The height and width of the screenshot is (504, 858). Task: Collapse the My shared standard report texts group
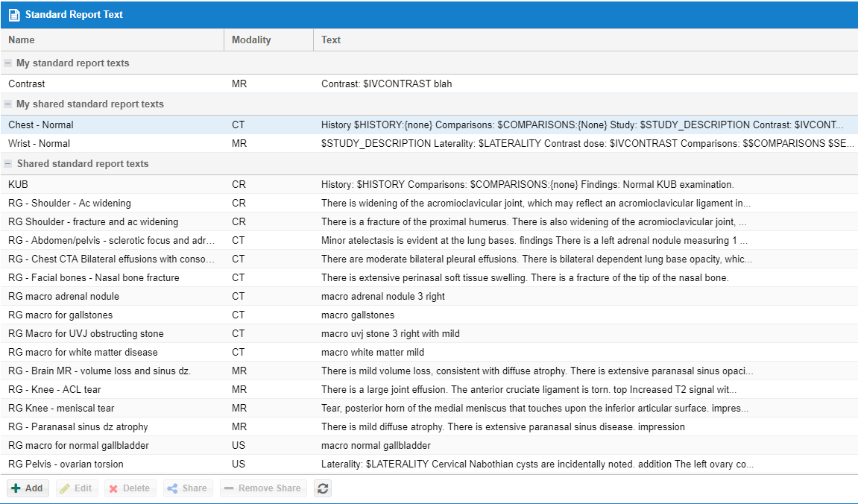pos(7,104)
